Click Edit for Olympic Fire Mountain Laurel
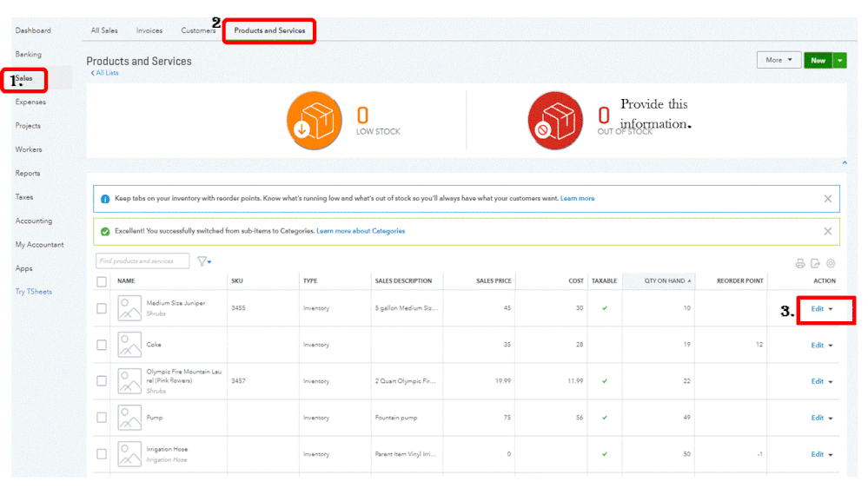868x488 pixels. point(817,381)
